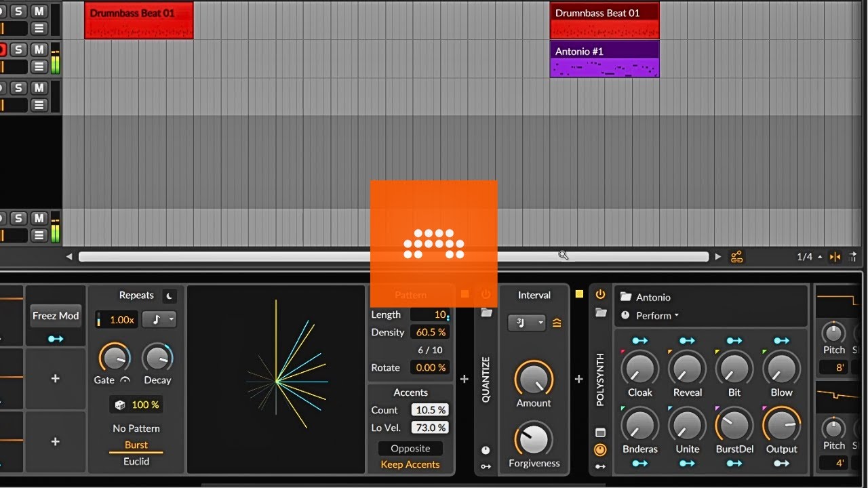Click the Freez Mod button
868x488 pixels.
[56, 316]
